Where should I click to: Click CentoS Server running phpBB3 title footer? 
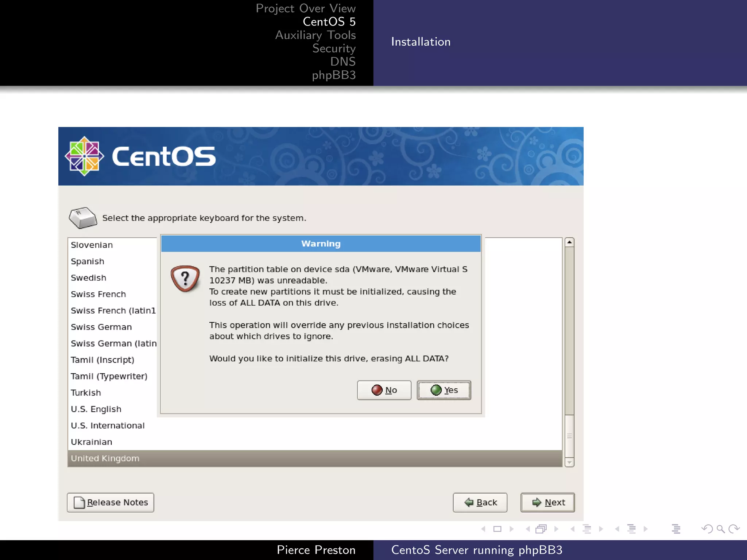coord(477,550)
